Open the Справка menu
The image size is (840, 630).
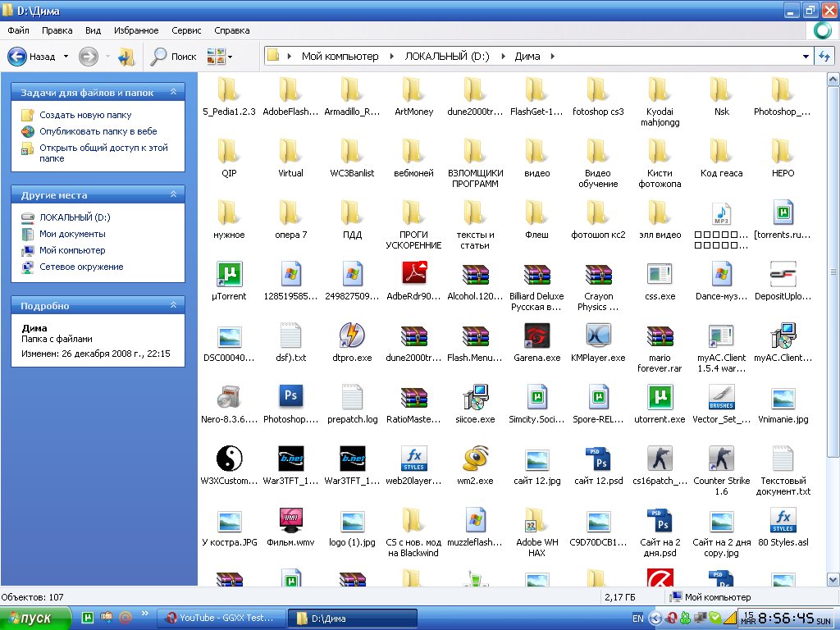pyautogui.click(x=232, y=30)
